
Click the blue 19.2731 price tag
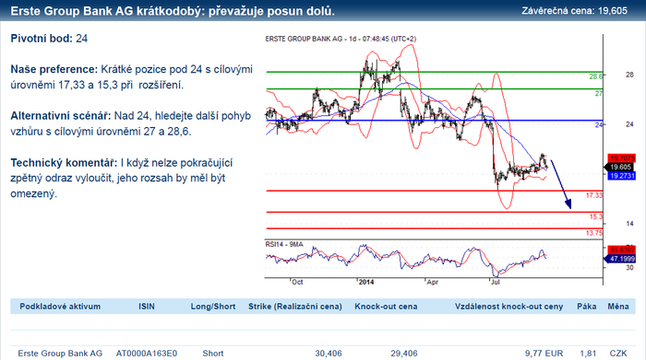pos(622,176)
